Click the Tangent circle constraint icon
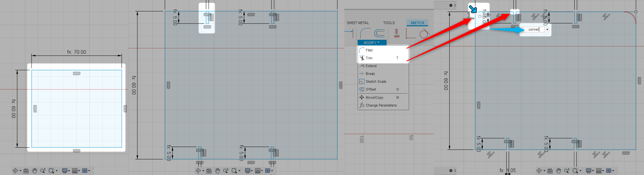The width and height of the screenshot is (644, 175). tap(424, 33)
